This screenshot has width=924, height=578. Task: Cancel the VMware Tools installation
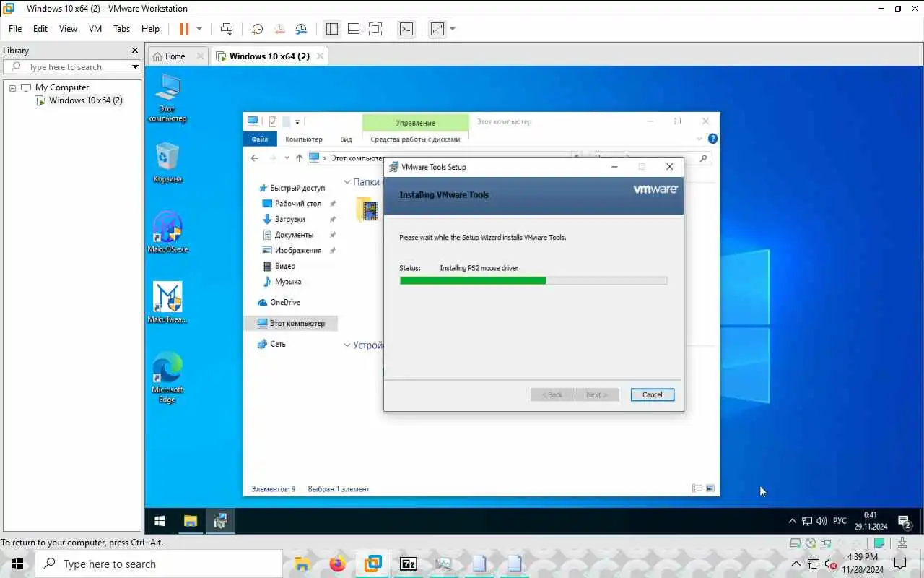tap(652, 394)
